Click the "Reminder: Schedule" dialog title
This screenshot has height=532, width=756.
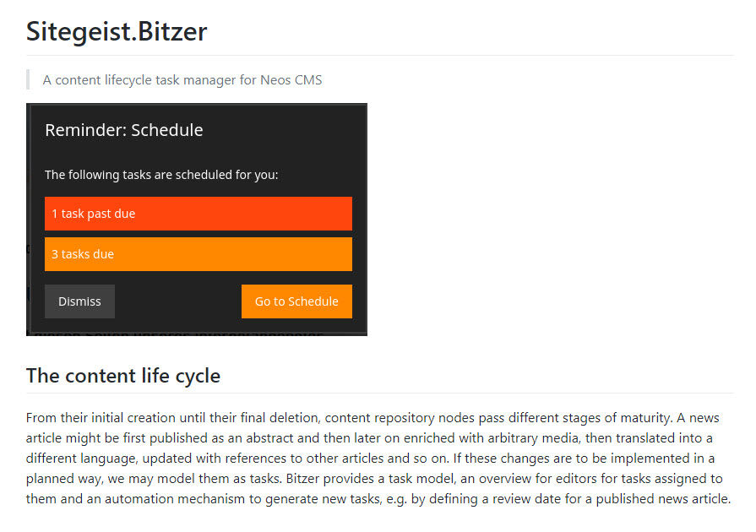(x=123, y=130)
